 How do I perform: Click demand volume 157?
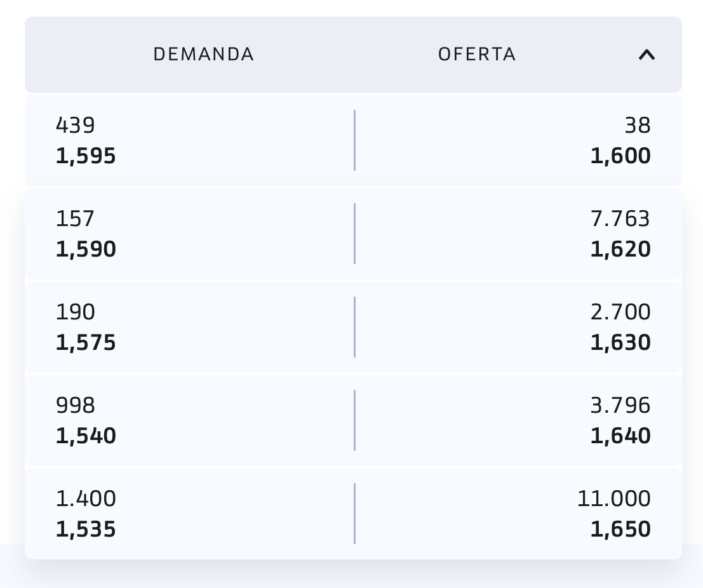(x=75, y=219)
